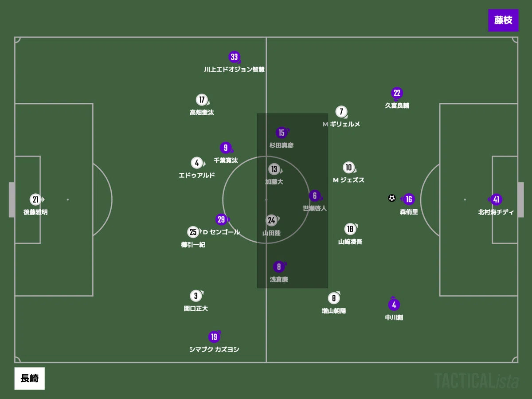Image resolution: width=532 pixels, height=399 pixels.
Task: Select purple player marker number 22
Action: pyautogui.click(x=397, y=93)
